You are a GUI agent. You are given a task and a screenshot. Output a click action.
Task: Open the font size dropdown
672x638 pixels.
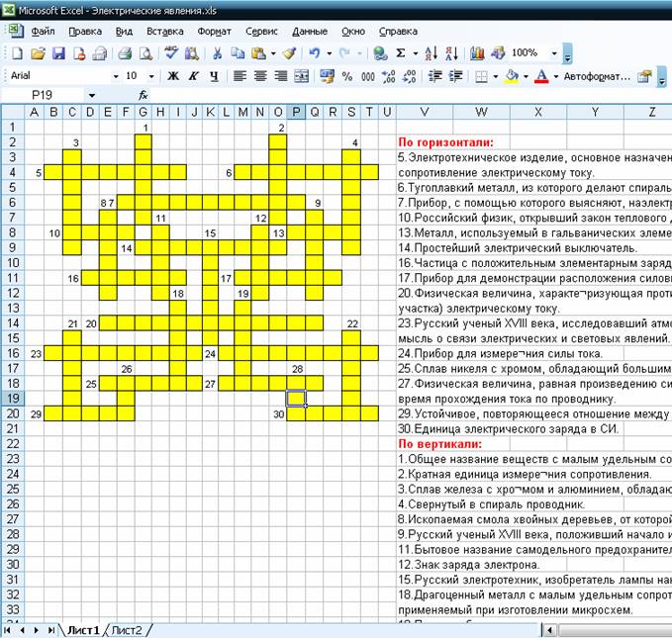click(151, 77)
